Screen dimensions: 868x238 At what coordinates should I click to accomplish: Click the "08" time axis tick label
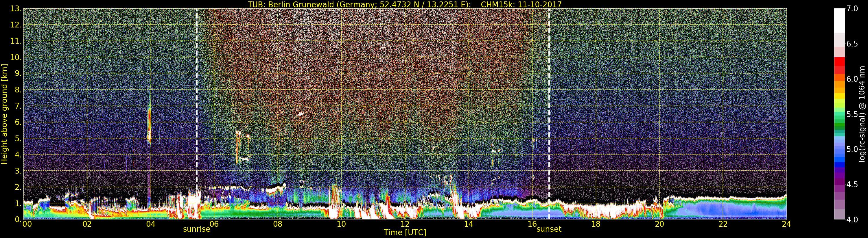point(277,224)
